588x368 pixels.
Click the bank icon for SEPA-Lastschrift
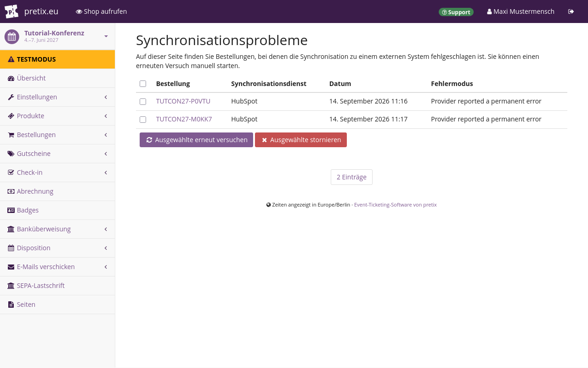(x=11, y=286)
